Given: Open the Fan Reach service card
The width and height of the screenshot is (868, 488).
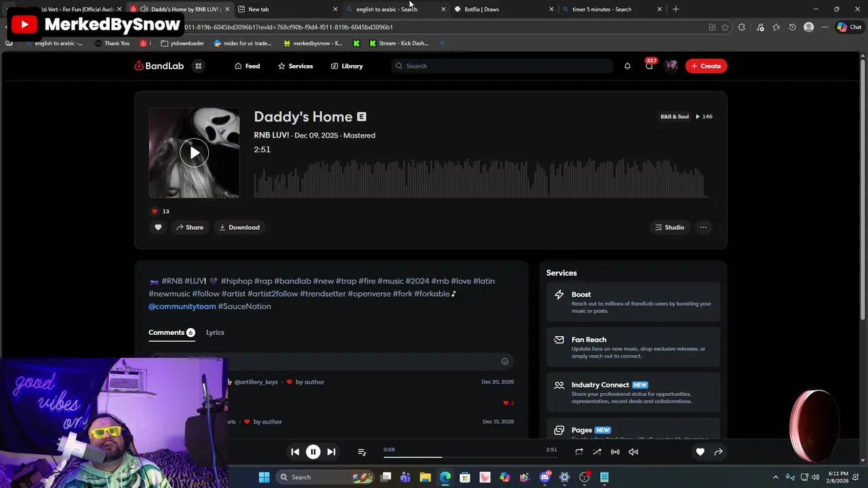Looking at the screenshot, I should pyautogui.click(x=633, y=348).
